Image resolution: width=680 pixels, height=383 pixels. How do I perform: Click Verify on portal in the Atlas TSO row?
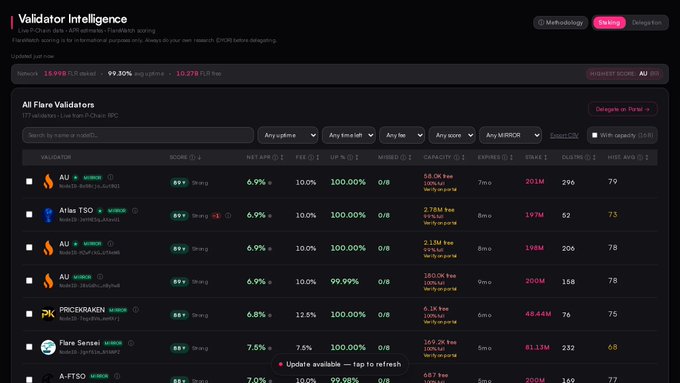click(x=440, y=223)
